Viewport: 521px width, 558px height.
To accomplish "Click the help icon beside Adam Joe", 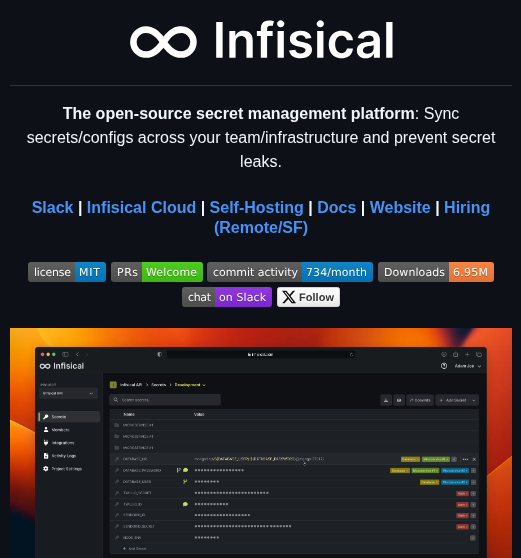I will (x=444, y=366).
